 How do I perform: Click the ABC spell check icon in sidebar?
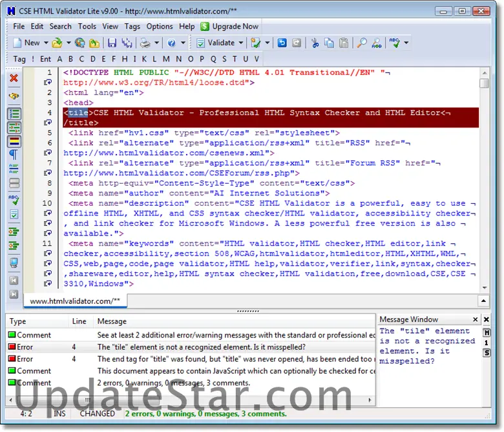14,200
